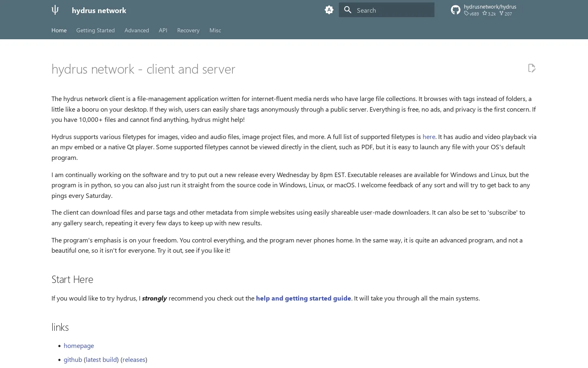The width and height of the screenshot is (588, 368).
Task: Open the Misc tab
Action: pyautogui.click(x=215, y=30)
